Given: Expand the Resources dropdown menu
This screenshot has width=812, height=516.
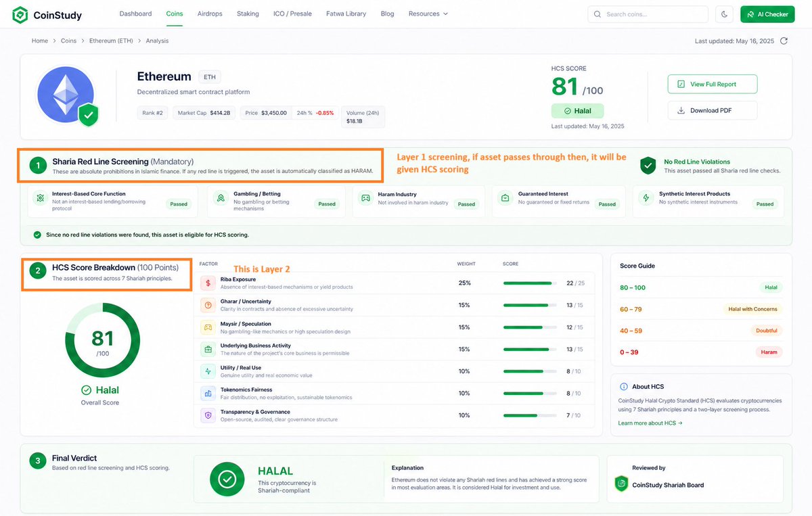Looking at the screenshot, I should click(428, 14).
